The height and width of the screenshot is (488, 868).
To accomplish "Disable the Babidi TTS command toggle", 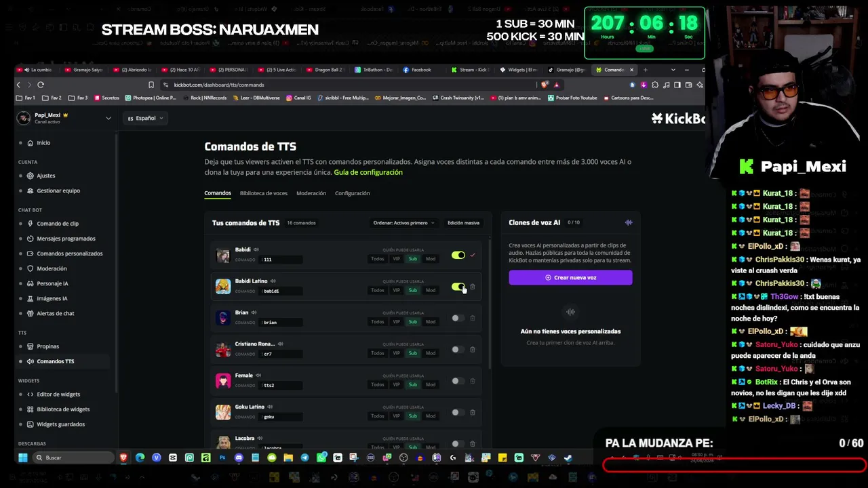I will [x=458, y=256].
